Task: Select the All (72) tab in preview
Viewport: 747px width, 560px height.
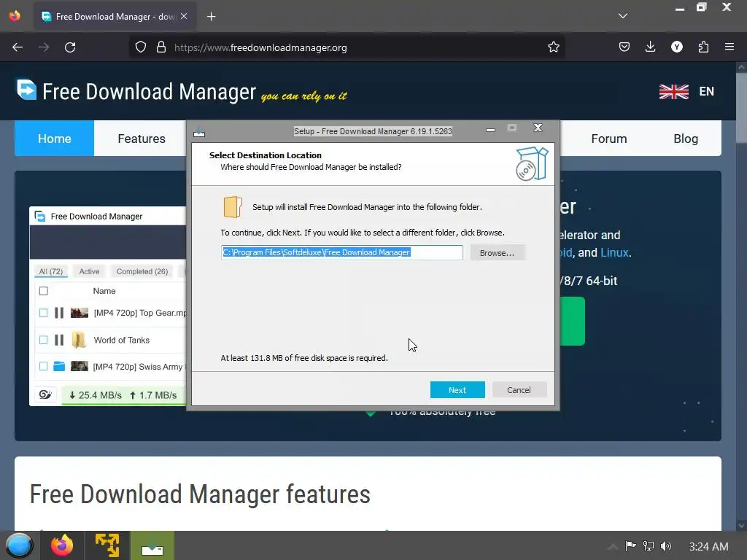Action: (x=50, y=271)
